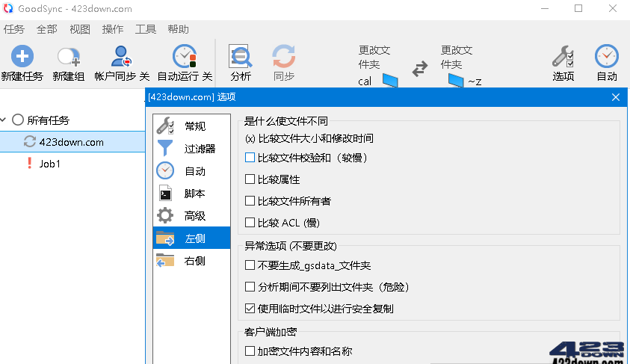Open the Job (任务) menu
Screen dimensions: 630x364
14,29
